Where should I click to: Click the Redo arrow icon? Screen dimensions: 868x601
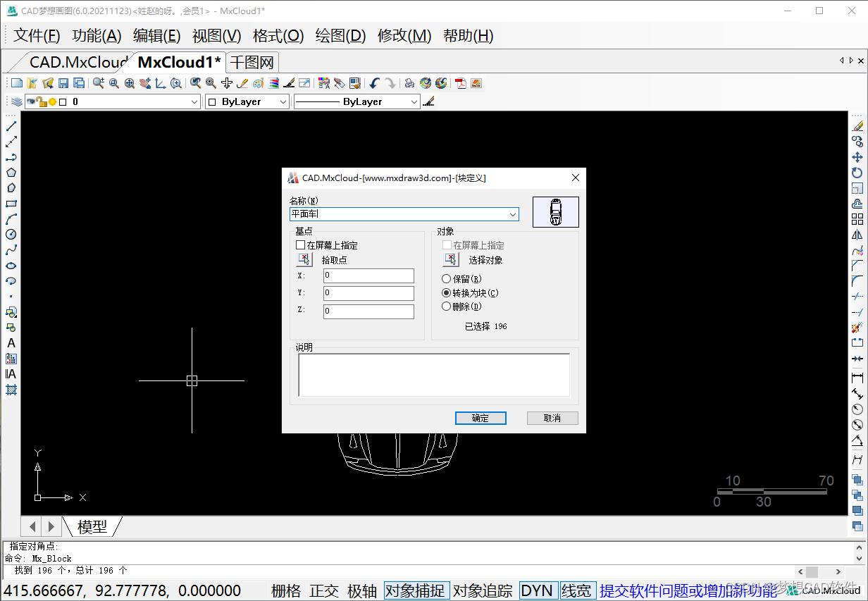(x=390, y=83)
